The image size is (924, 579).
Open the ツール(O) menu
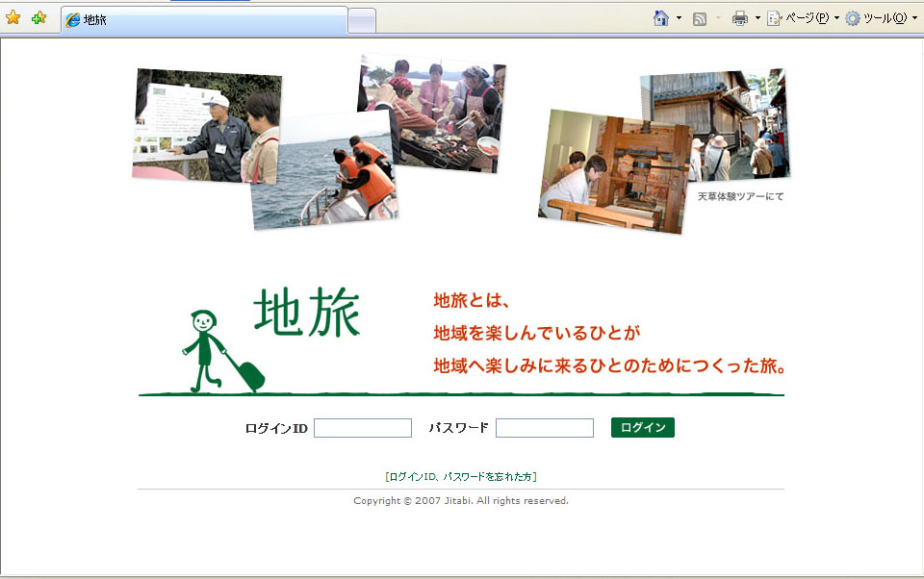(x=881, y=18)
